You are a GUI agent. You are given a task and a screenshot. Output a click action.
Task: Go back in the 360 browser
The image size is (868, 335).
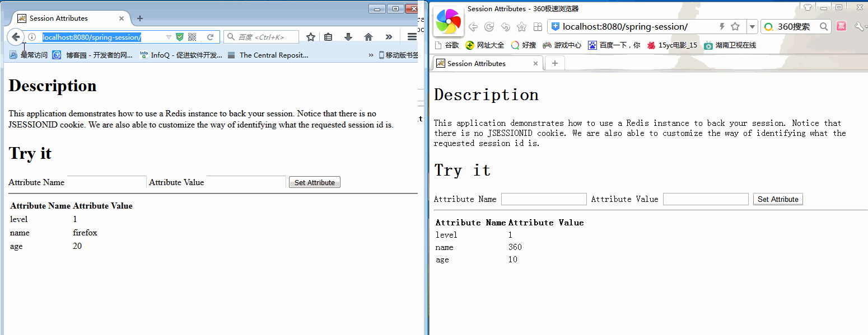pyautogui.click(x=473, y=27)
